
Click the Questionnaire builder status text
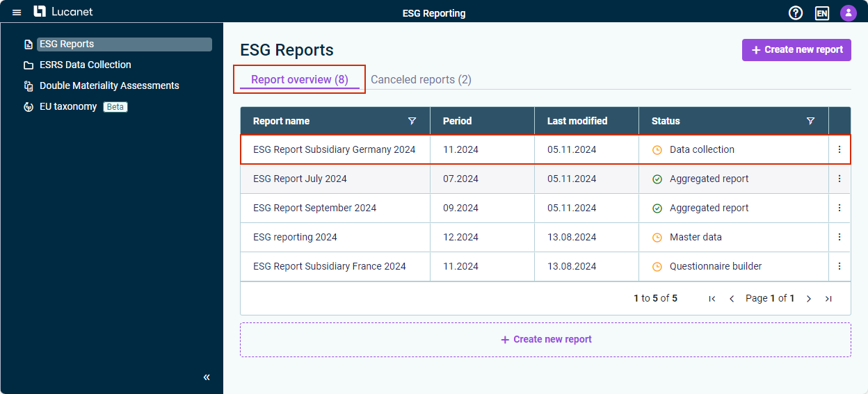point(716,266)
